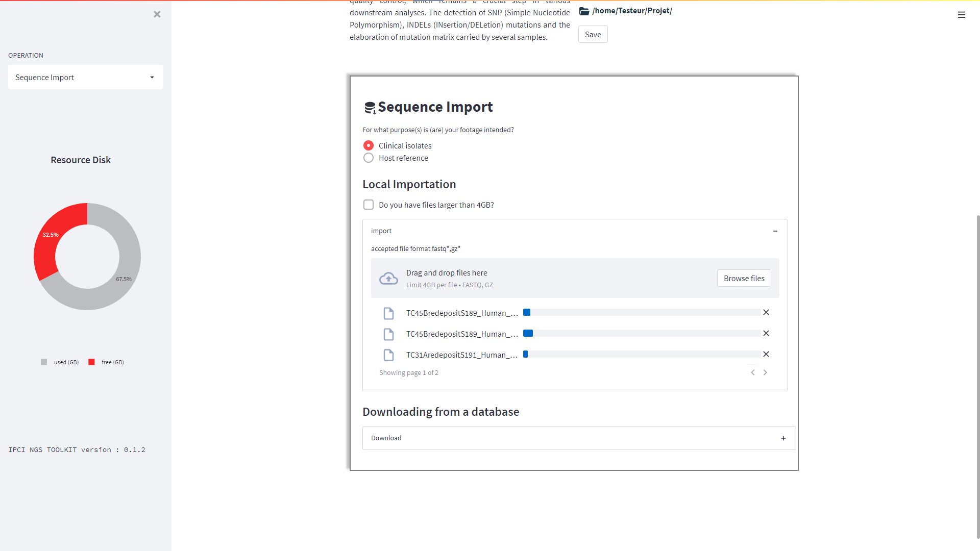
Task: Click the red 32.5% donut chart segment
Action: click(51, 235)
